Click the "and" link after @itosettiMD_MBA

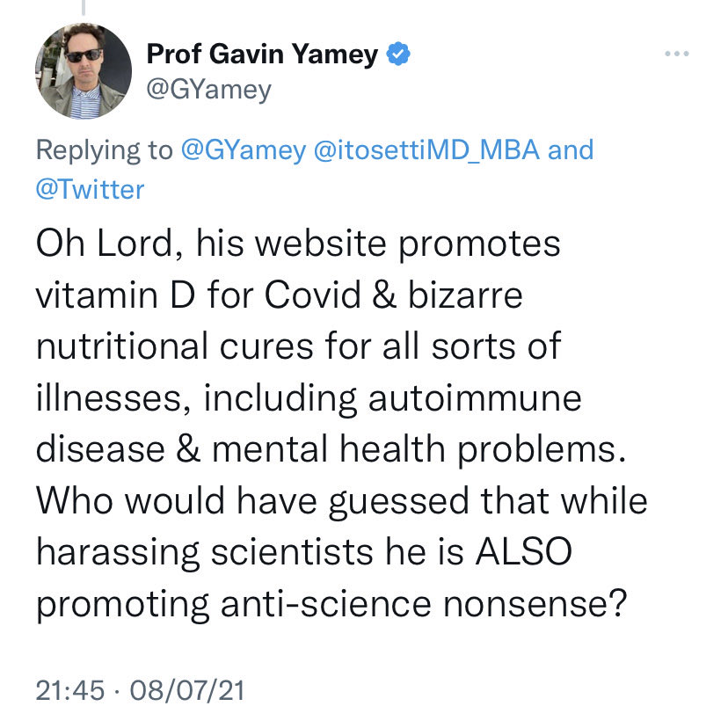(571, 150)
